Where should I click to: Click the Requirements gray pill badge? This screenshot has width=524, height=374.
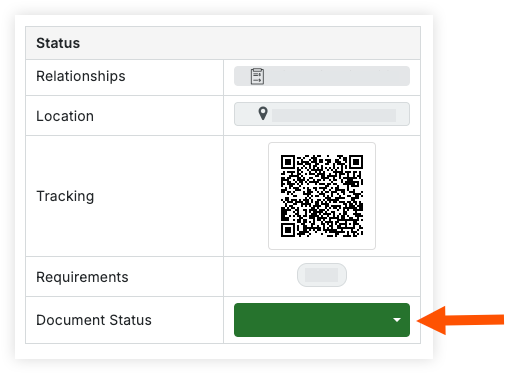tap(322, 275)
